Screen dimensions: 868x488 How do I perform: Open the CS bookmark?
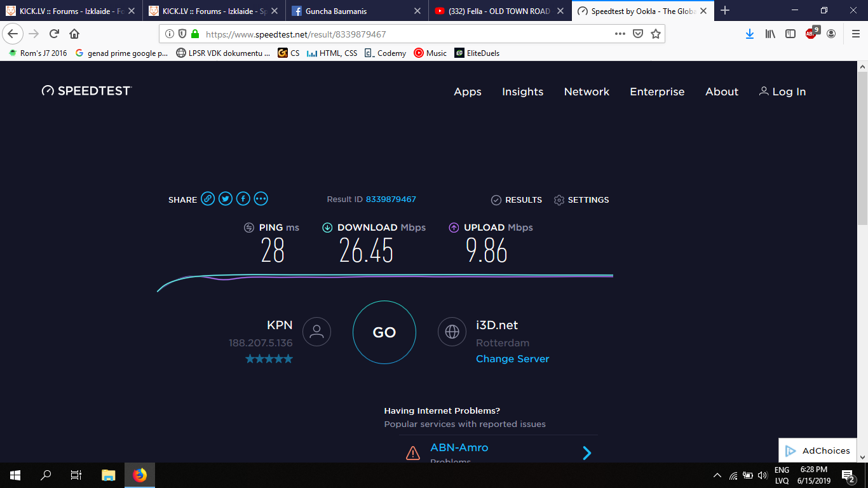(x=288, y=53)
